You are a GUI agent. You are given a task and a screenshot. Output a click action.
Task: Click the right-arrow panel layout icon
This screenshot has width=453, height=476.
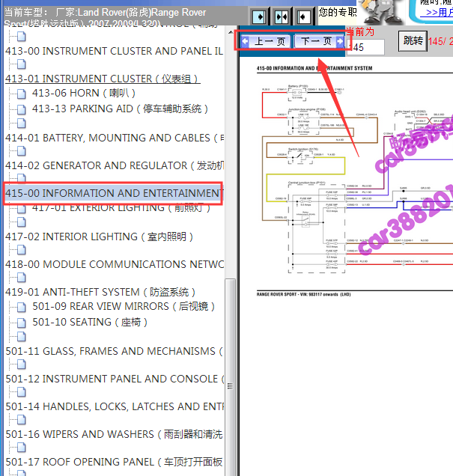259,16
